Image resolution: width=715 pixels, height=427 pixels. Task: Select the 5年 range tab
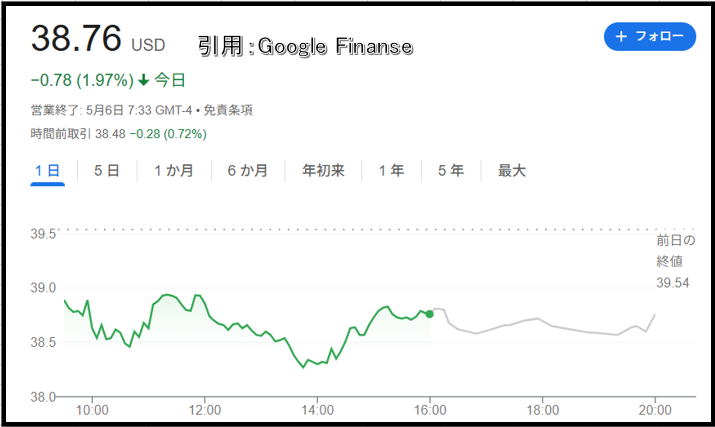pyautogui.click(x=451, y=171)
